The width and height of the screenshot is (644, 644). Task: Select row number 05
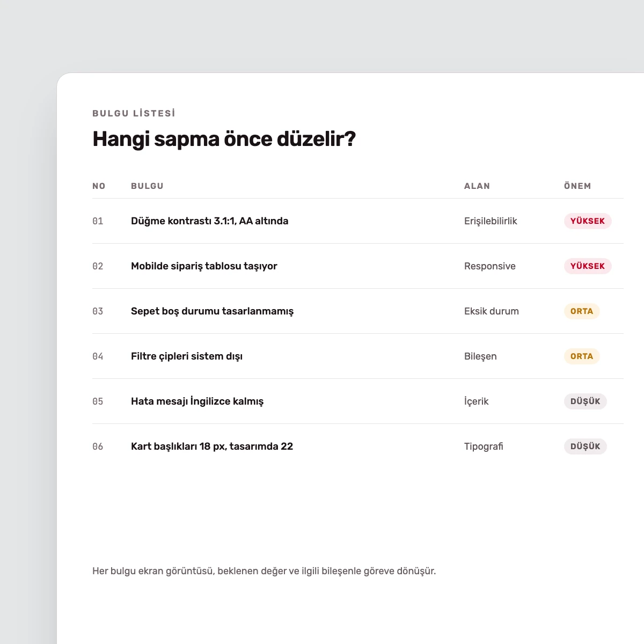click(x=98, y=401)
